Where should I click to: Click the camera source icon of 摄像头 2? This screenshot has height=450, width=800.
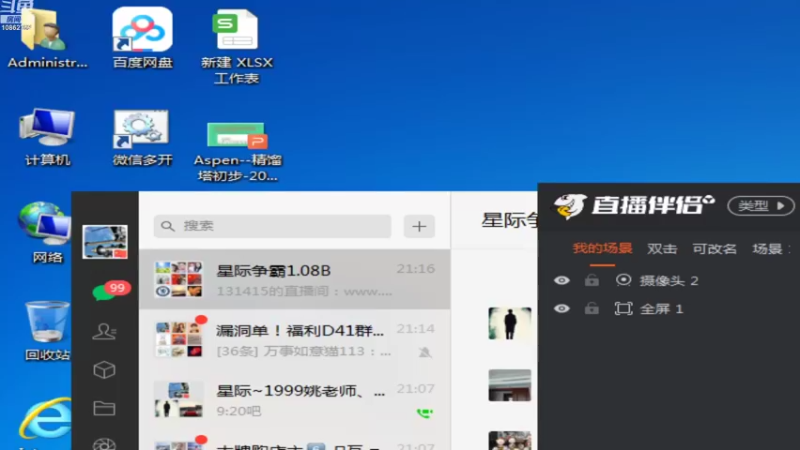(623, 280)
